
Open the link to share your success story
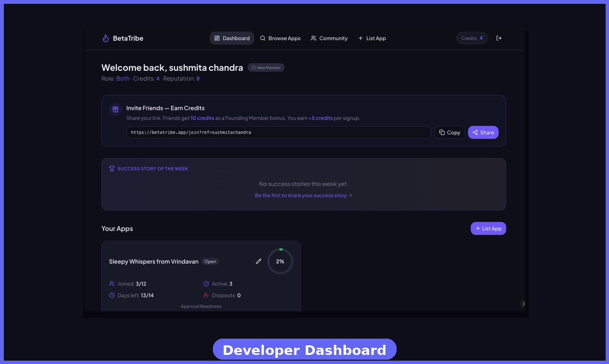(x=304, y=195)
